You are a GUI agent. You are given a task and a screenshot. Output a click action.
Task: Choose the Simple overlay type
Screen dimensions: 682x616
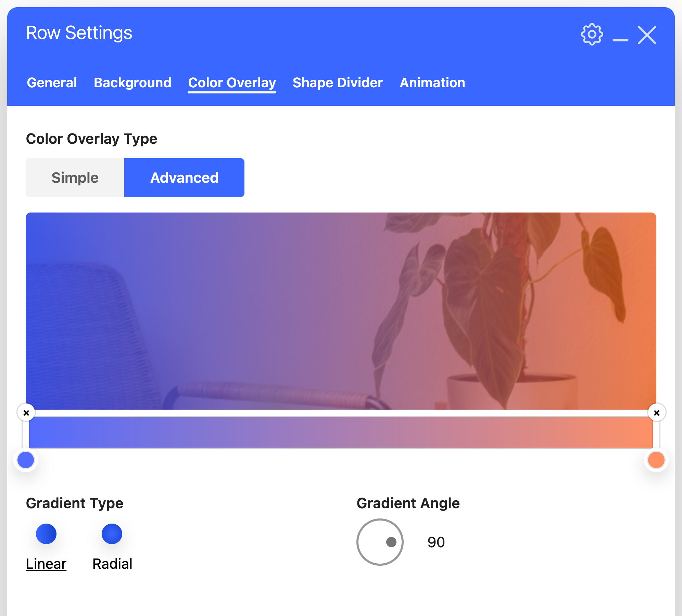[75, 178]
